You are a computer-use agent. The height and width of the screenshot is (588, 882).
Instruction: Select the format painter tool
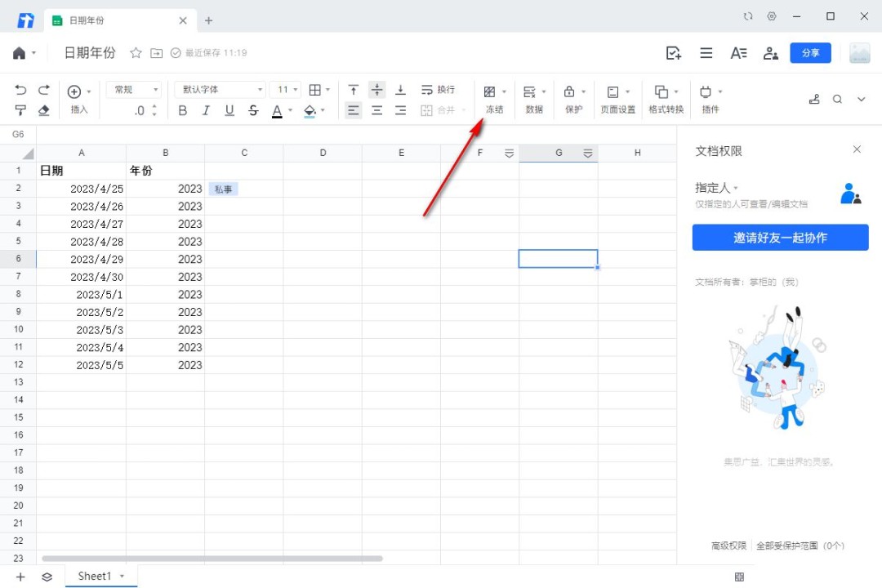[x=21, y=110]
